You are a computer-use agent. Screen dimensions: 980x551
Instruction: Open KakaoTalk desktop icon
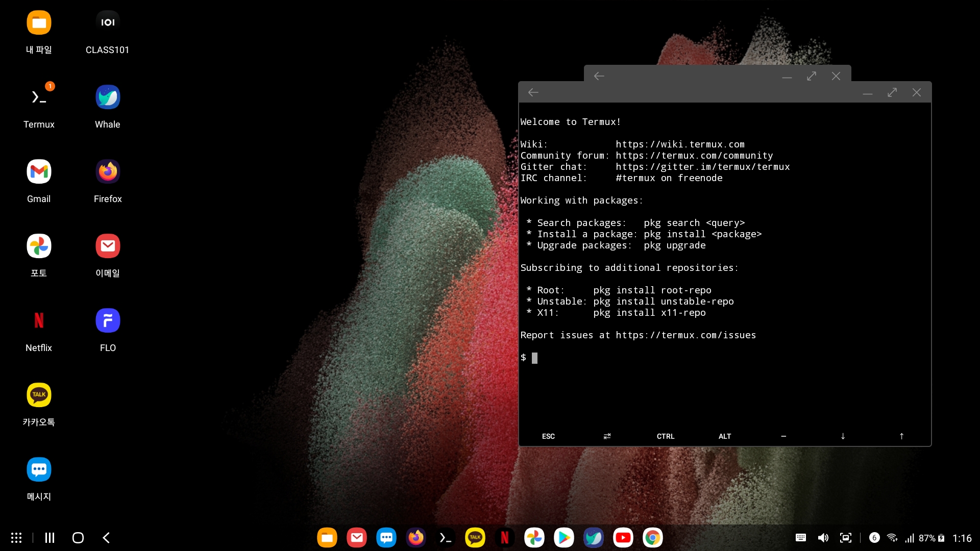(x=39, y=395)
